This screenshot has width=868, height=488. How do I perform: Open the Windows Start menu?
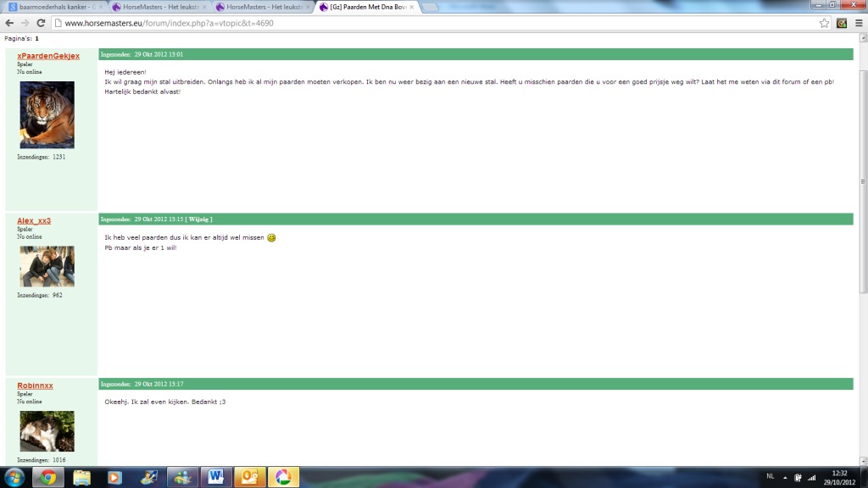[x=14, y=477]
